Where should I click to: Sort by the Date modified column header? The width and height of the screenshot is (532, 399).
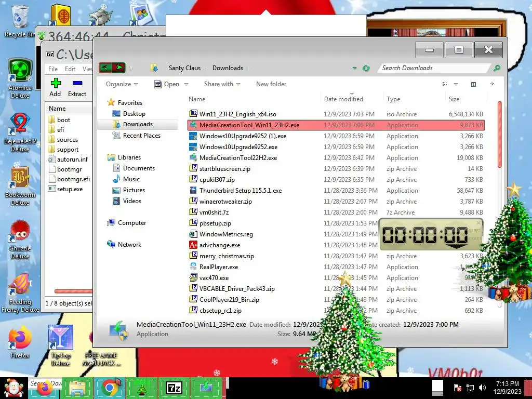pyautogui.click(x=343, y=99)
